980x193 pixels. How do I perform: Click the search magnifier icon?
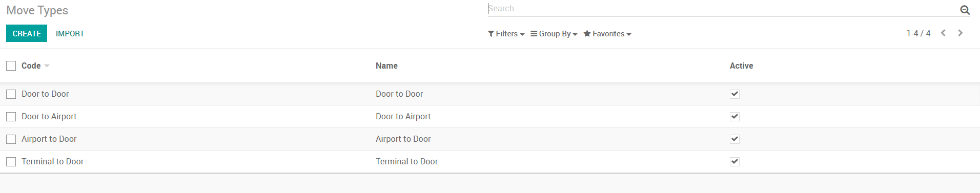(x=965, y=10)
